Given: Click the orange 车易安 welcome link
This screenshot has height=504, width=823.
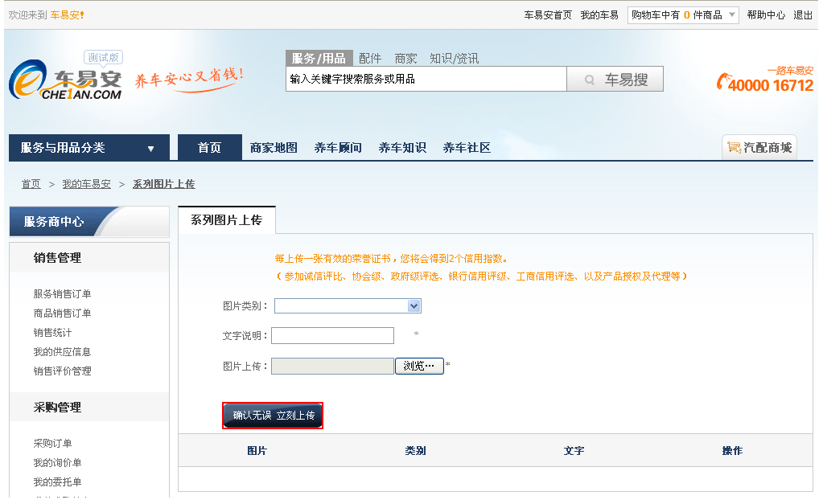Looking at the screenshot, I should [68, 15].
